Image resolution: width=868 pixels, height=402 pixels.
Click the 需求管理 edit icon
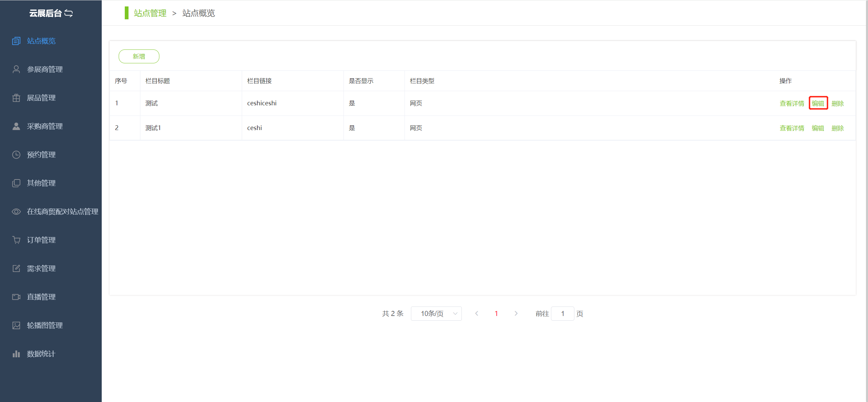pos(16,269)
